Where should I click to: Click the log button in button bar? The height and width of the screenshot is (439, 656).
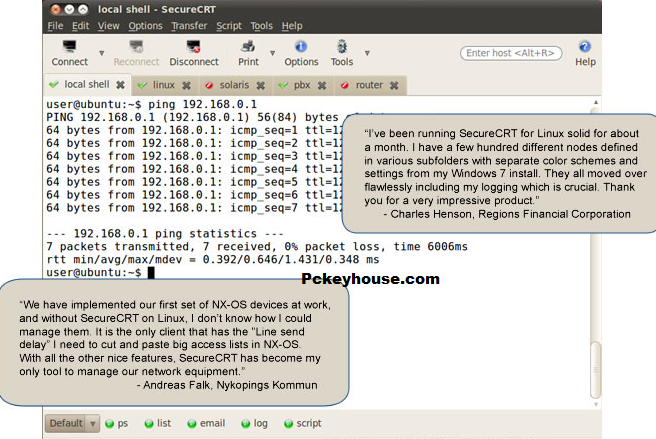click(254, 424)
